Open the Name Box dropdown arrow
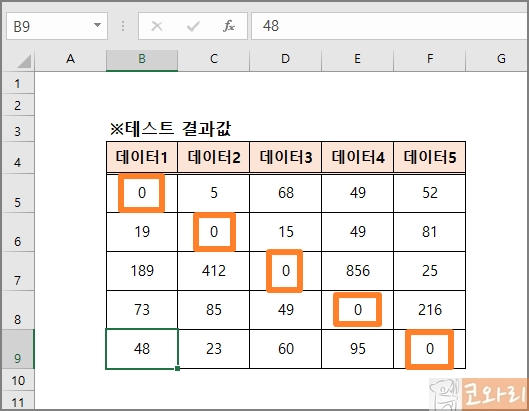529x411 pixels. [x=98, y=25]
